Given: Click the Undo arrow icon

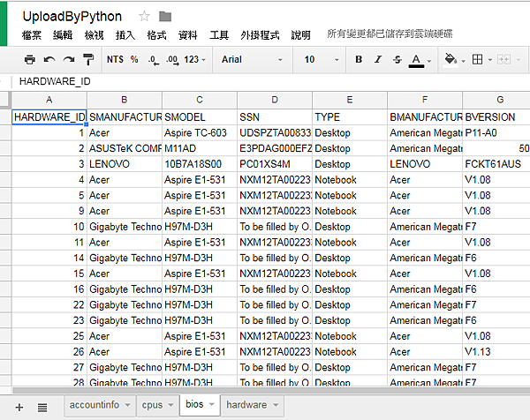Looking at the screenshot, I should pos(49,60).
